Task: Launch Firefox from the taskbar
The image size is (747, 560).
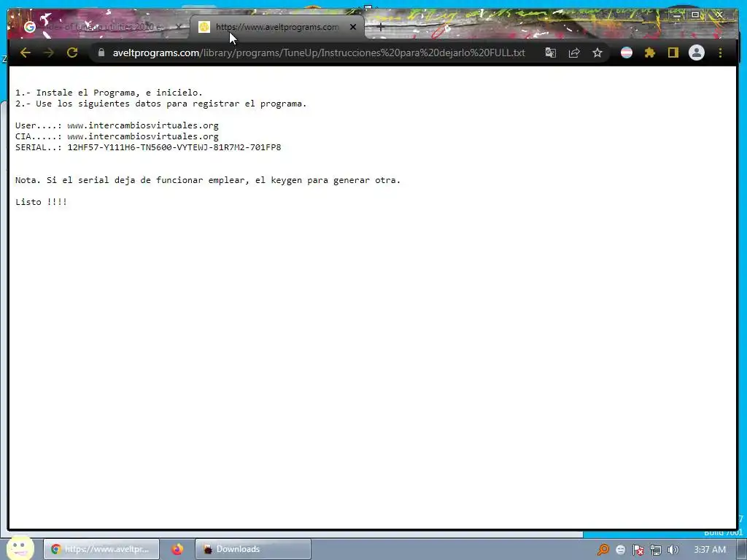Action: (177, 549)
